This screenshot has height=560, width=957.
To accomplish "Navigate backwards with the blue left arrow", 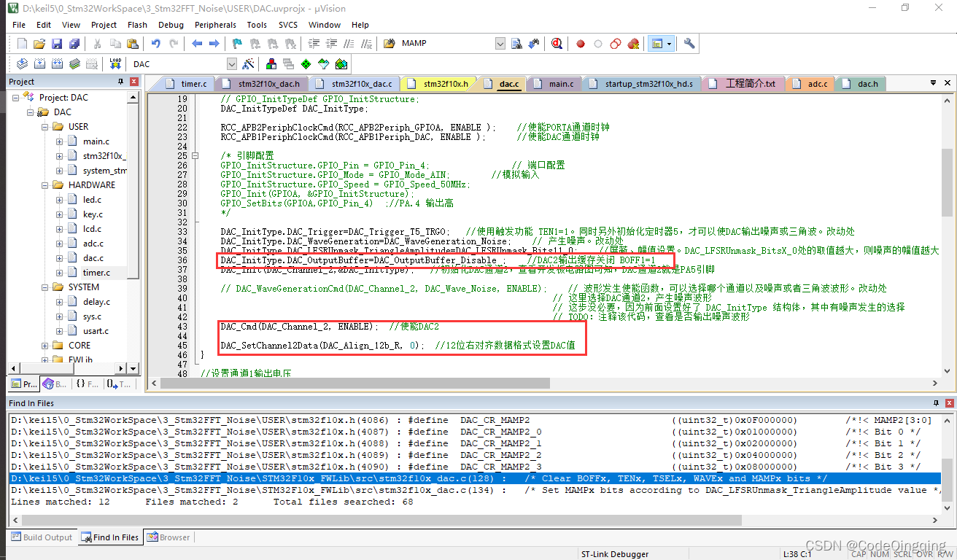I will [197, 44].
